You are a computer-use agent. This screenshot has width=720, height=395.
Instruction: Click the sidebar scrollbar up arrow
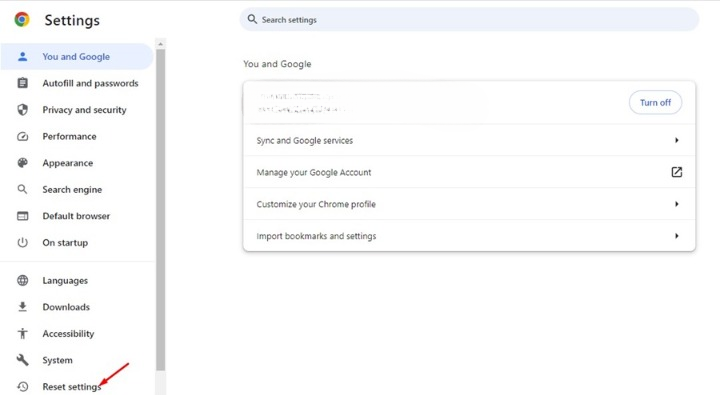(160, 44)
